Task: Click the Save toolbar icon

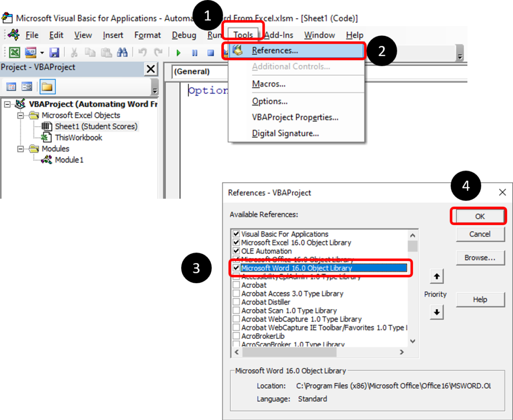Action: coord(54,52)
